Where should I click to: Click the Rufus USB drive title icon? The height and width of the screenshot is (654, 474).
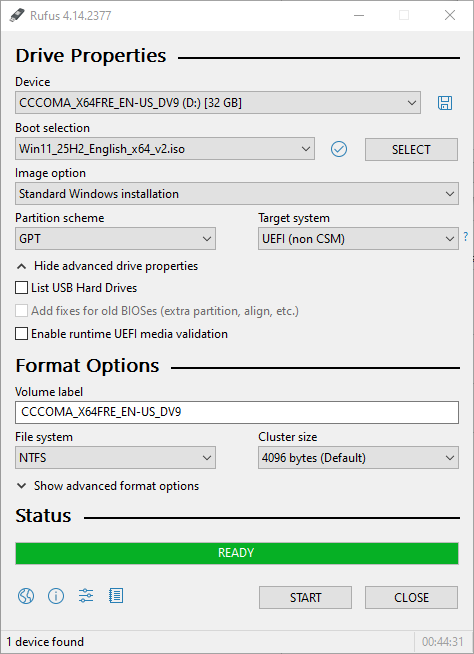pos(17,15)
